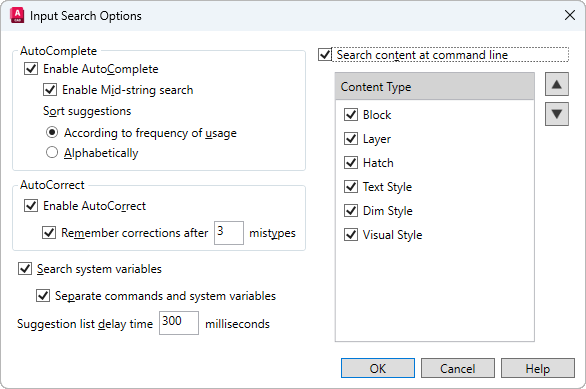Open Help for this dialog

[x=537, y=368]
